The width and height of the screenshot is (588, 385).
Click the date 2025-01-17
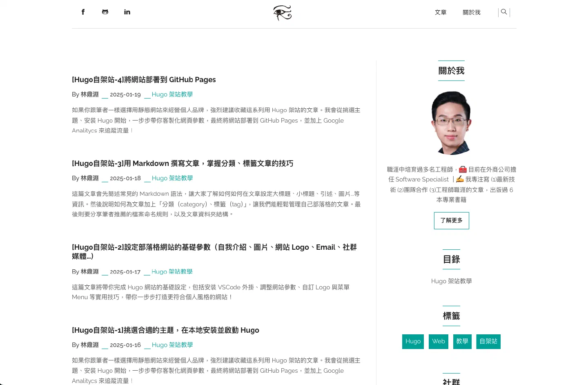(125, 272)
